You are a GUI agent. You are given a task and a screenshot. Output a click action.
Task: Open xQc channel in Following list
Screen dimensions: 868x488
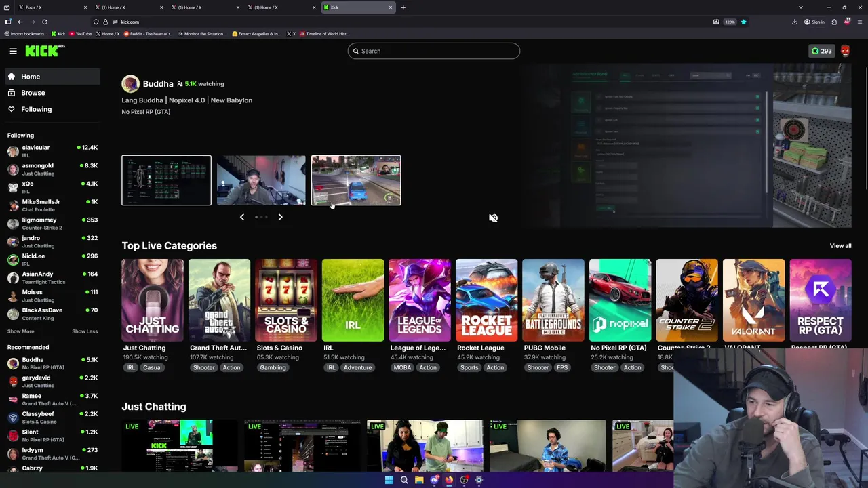coord(52,187)
